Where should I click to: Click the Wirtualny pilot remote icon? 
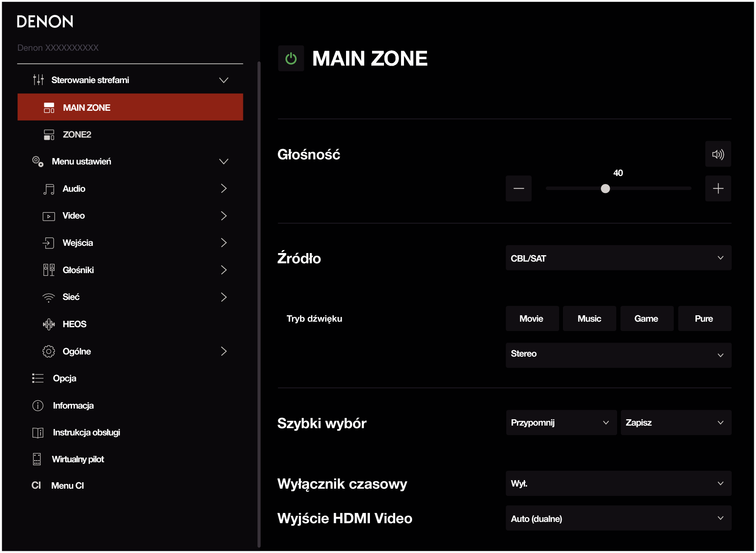[37, 459]
